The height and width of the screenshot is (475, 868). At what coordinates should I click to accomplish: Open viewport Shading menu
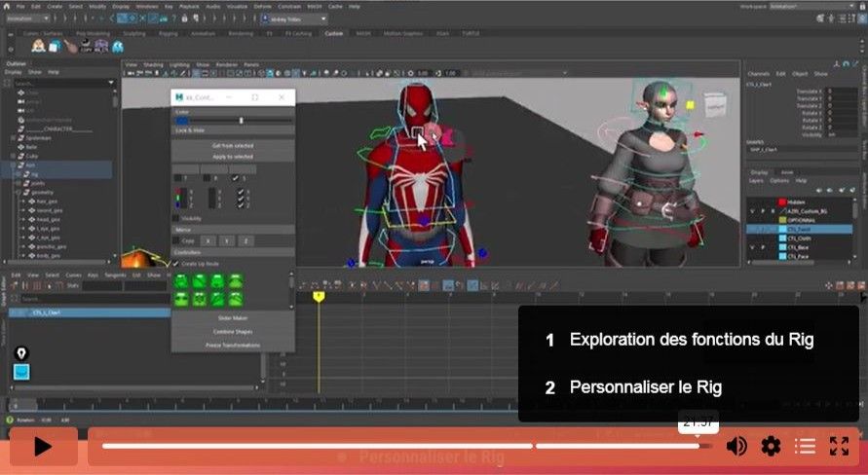coord(153,64)
